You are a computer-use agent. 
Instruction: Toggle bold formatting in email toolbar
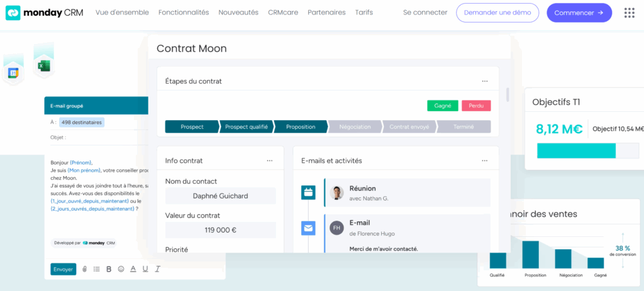(109, 269)
